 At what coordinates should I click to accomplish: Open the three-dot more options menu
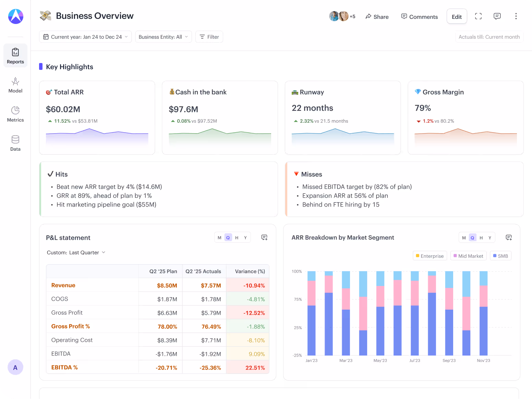tap(516, 16)
